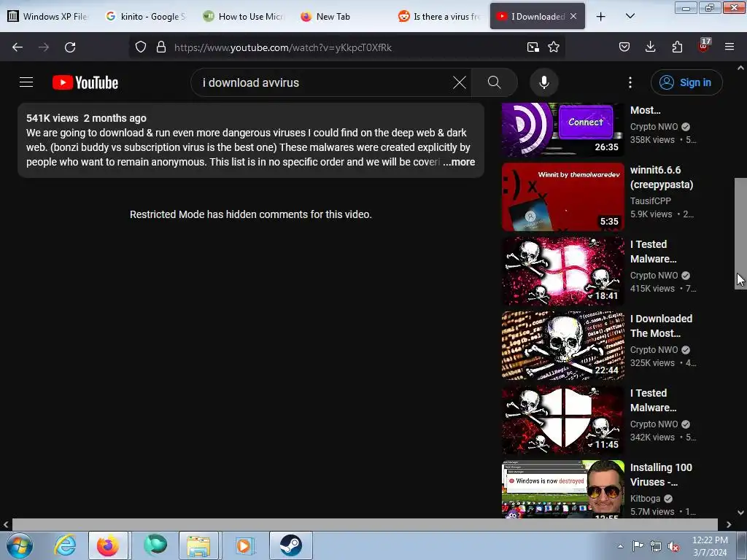Show hidden system tray icons arrow
Image resolution: width=747 pixels, height=560 pixels.
click(620, 546)
